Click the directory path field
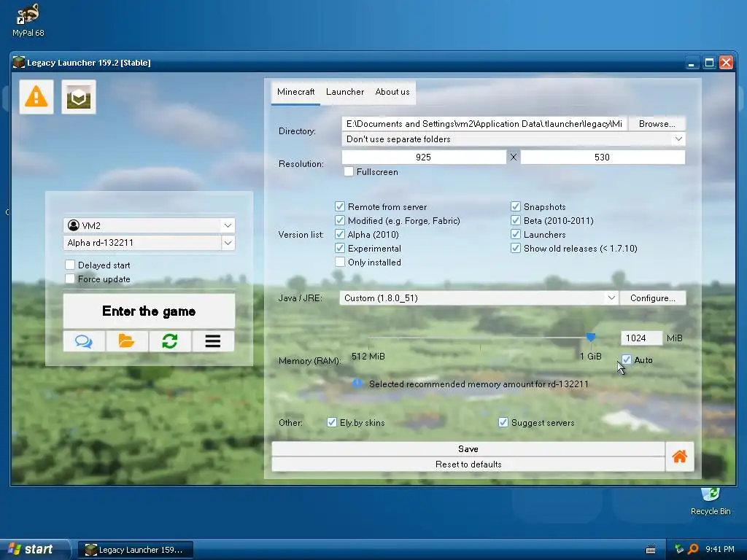 [x=484, y=124]
